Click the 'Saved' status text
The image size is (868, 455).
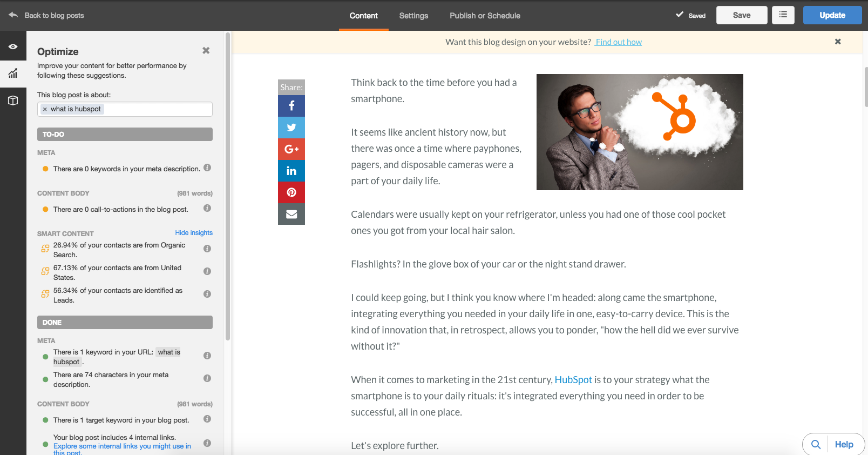[x=697, y=16]
